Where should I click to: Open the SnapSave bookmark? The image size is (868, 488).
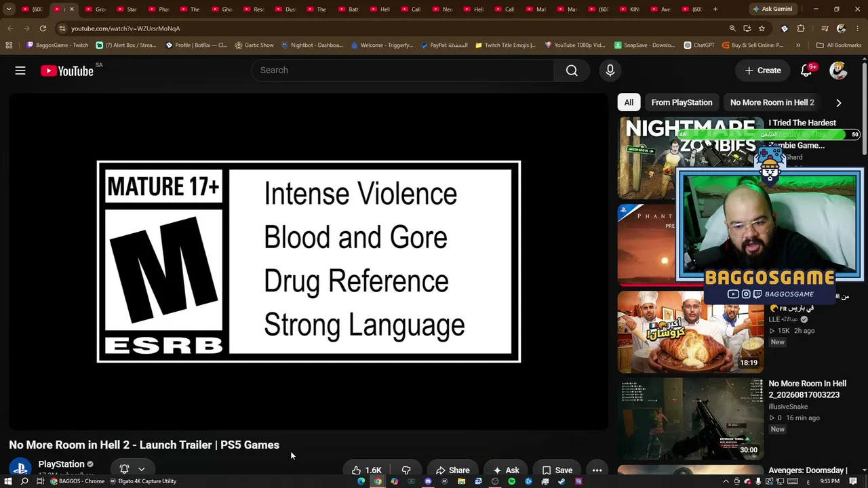click(644, 45)
